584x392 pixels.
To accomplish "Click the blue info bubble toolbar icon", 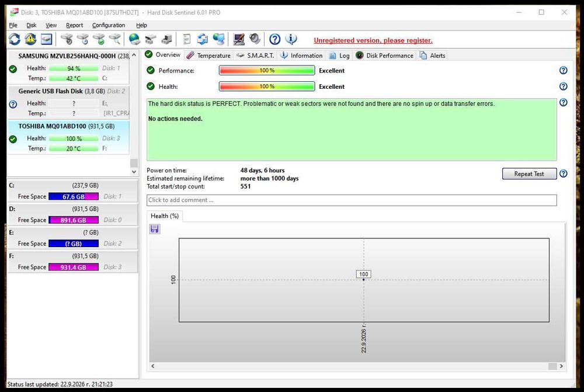I will [291, 39].
